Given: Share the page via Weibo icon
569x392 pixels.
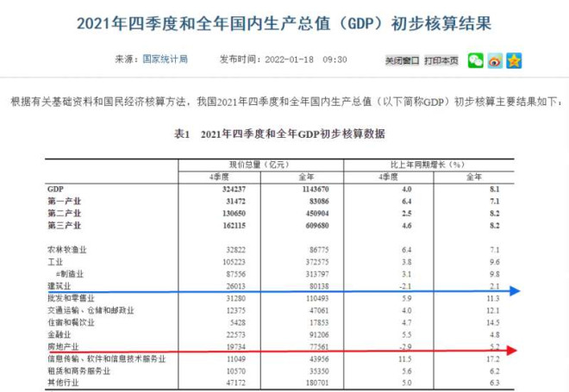Looking at the screenshot, I should pyautogui.click(x=495, y=60).
